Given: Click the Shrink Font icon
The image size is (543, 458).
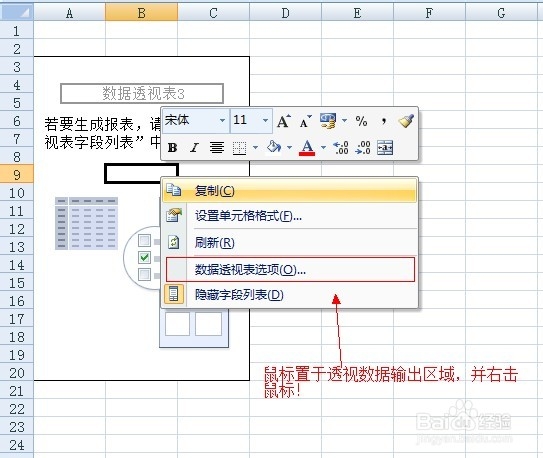Looking at the screenshot, I should point(305,121).
